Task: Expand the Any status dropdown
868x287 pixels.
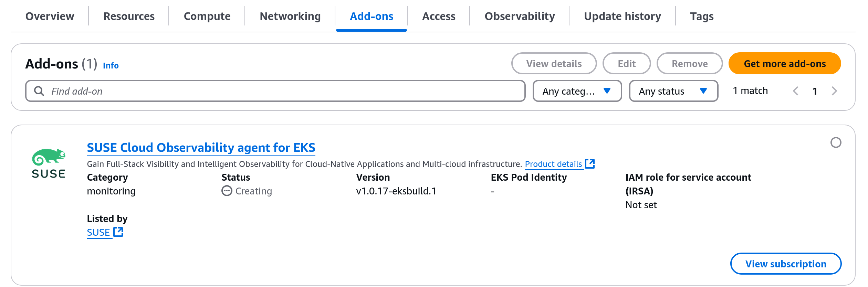Action: point(673,91)
